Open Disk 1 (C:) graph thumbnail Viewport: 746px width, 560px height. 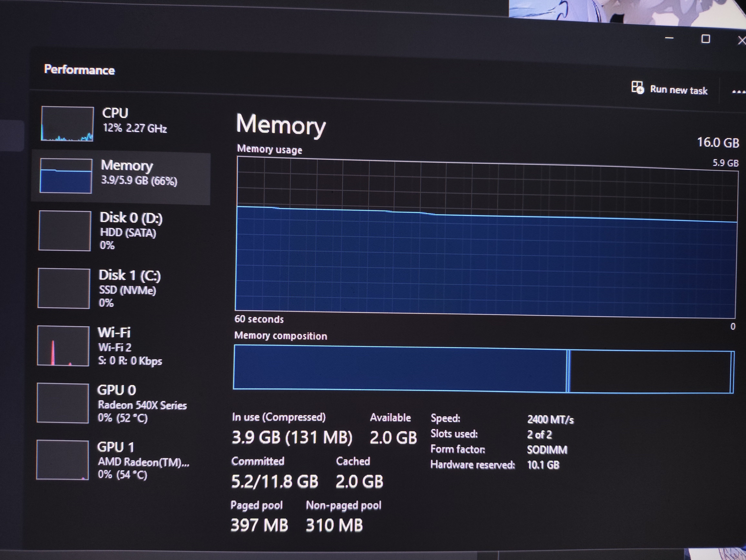(64, 288)
